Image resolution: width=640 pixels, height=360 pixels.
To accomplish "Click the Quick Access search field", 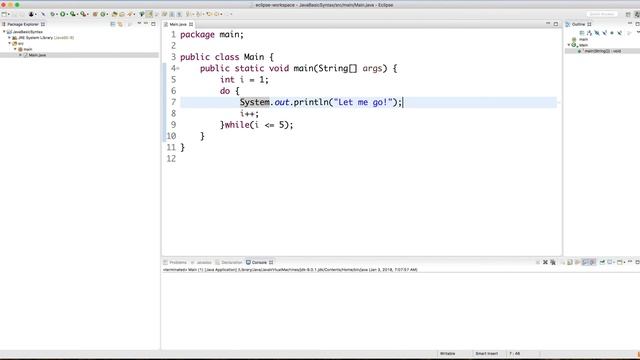I will point(602,14).
